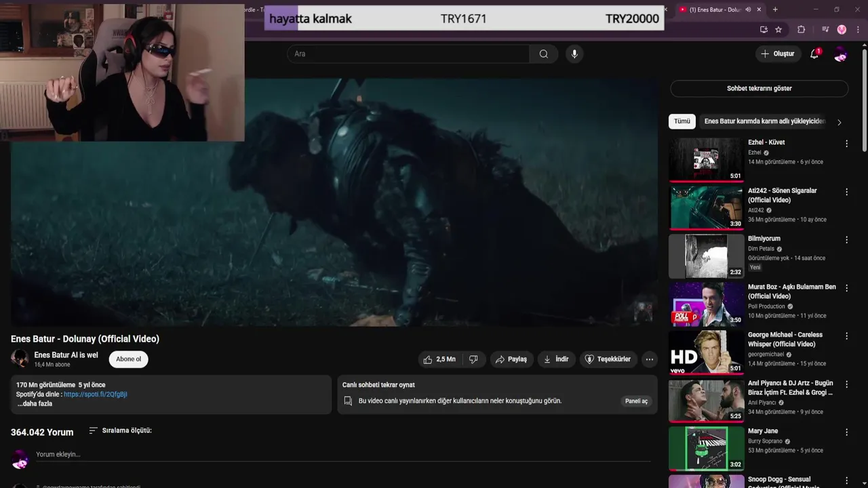Dislike the video with thumbs down
Viewport: 868px width, 488px height.
(473, 359)
